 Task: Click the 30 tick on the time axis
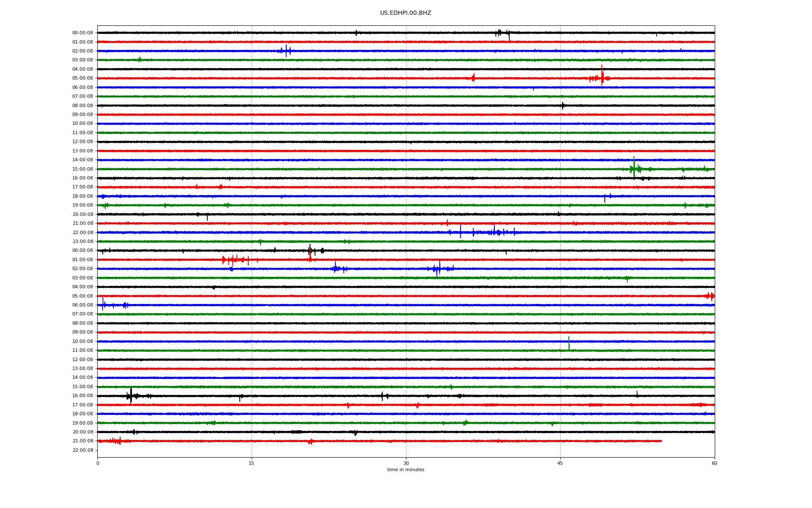point(406,463)
